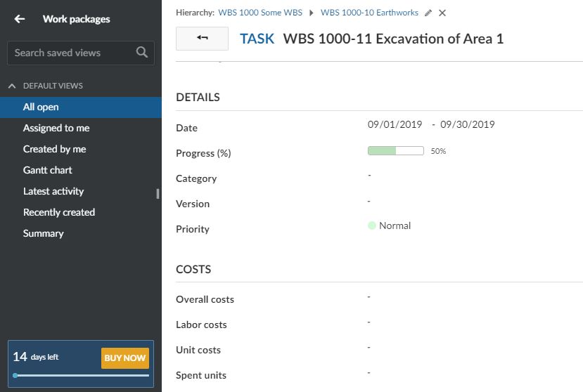583x392 pixels.
Task: Click the 50% progress bar
Action: tap(395, 151)
